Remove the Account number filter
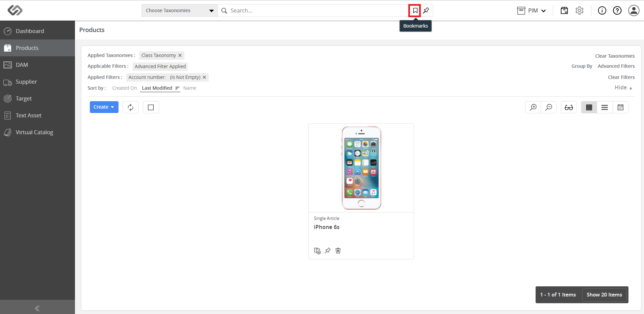Image resolution: width=644 pixels, height=314 pixels. coord(204,77)
